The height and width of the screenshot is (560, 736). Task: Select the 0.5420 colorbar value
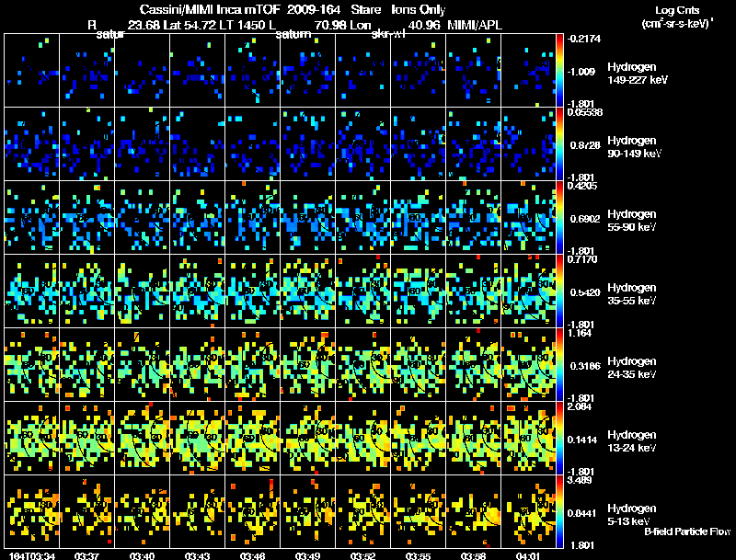pyautogui.click(x=585, y=292)
